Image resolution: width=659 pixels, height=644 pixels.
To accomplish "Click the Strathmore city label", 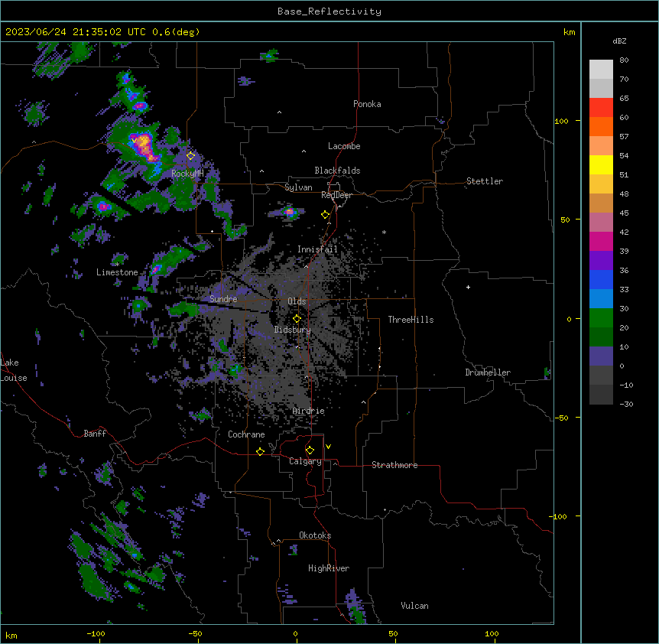I will [394, 465].
